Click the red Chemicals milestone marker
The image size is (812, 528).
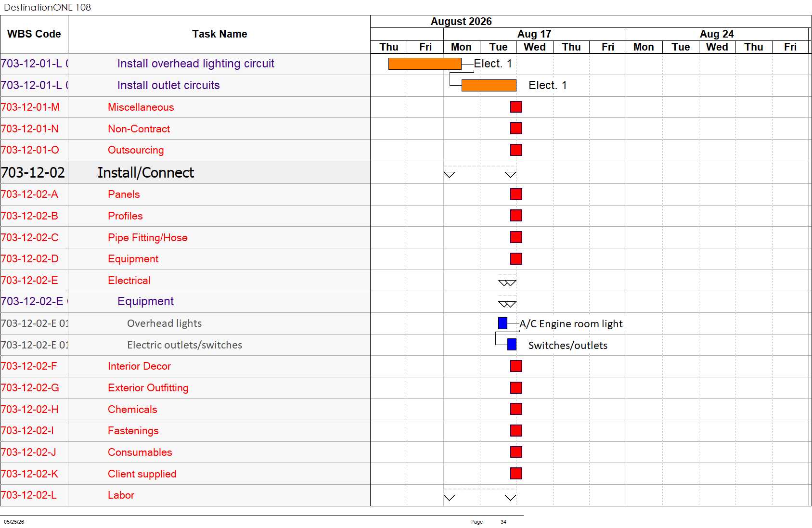click(x=516, y=409)
